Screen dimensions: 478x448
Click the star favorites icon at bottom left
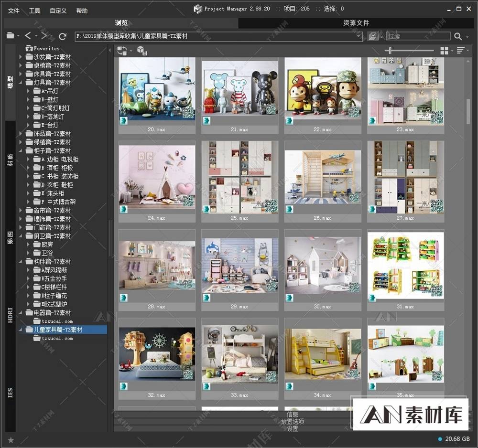coord(11,440)
